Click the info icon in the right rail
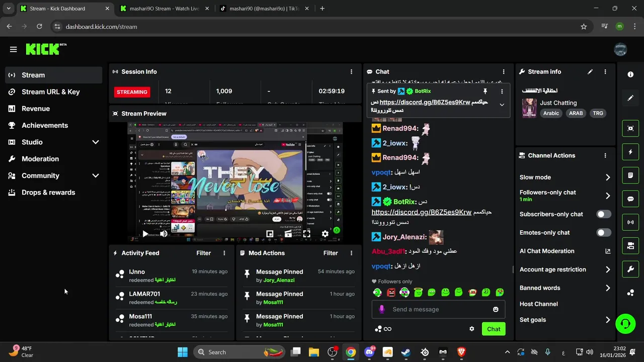Screen dimensions: 644x362 (x=630, y=74)
